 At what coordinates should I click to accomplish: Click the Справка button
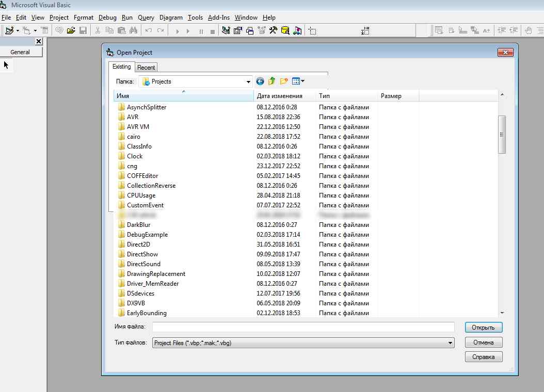pyautogui.click(x=483, y=356)
